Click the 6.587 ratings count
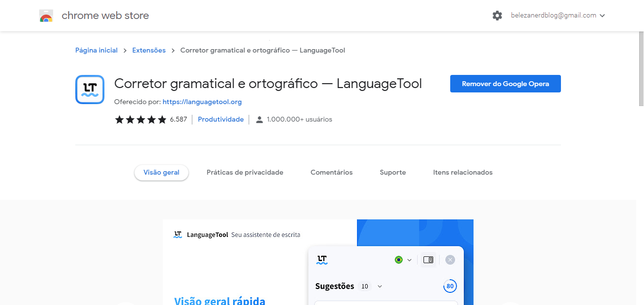644x305 pixels. click(179, 119)
